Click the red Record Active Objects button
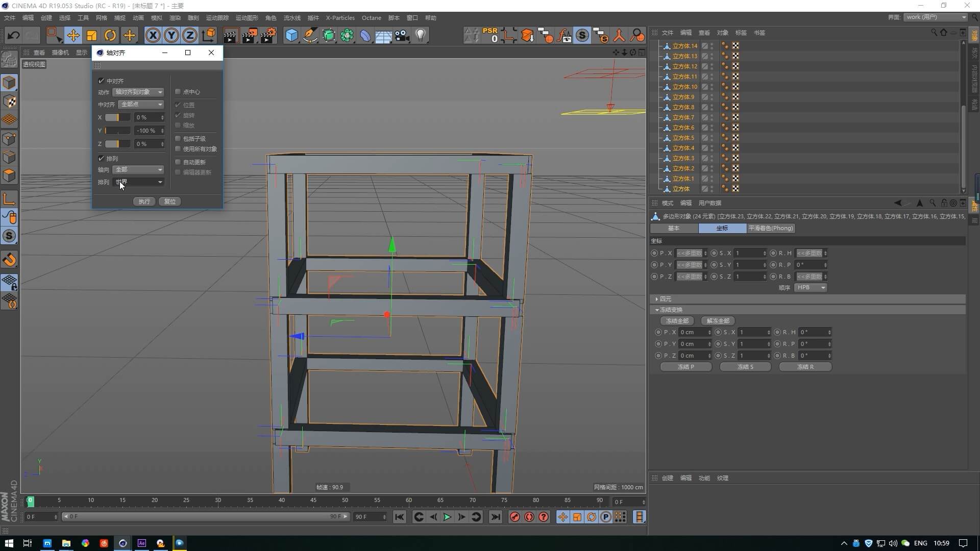The image size is (980, 551). 514,517
